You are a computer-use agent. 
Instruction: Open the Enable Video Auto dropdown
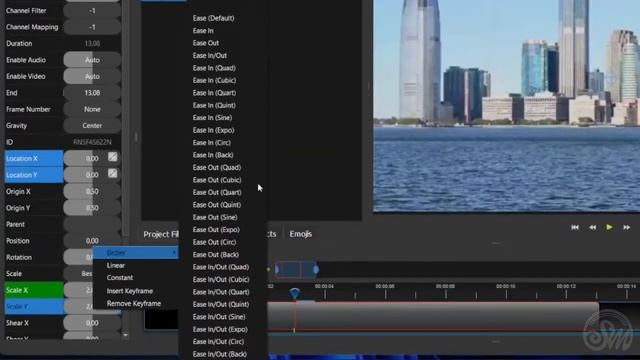coord(92,76)
